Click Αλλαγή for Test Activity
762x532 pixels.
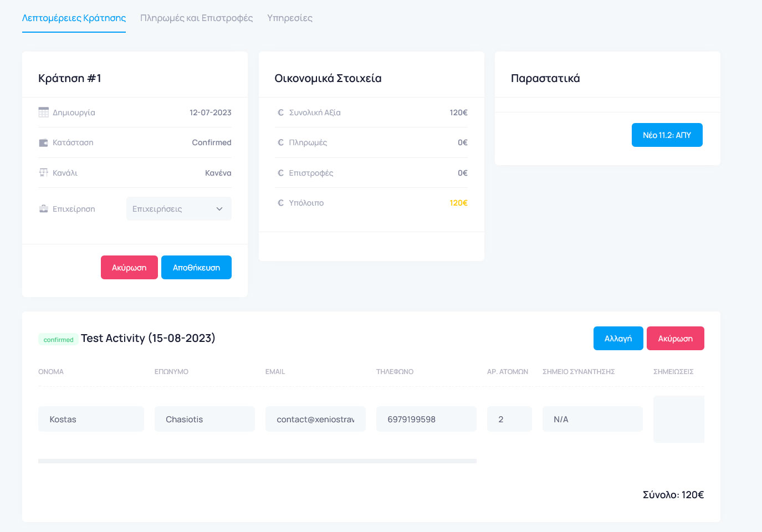[x=618, y=339]
